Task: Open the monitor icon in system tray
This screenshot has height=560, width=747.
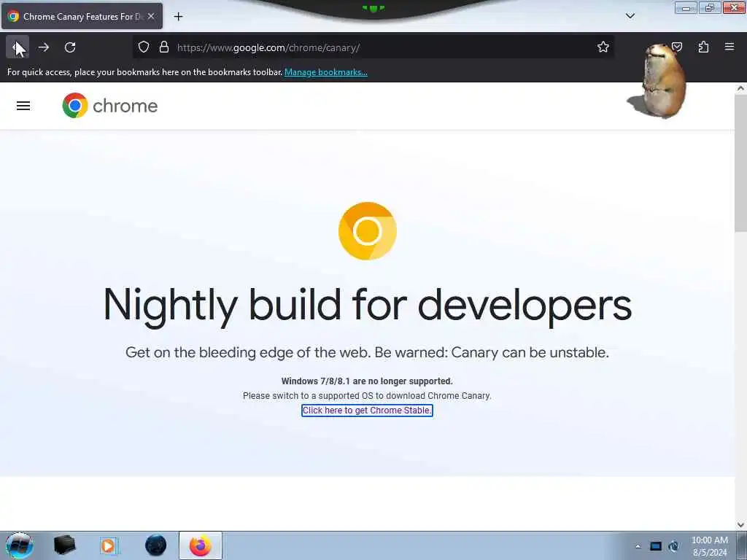Action: pos(656,546)
